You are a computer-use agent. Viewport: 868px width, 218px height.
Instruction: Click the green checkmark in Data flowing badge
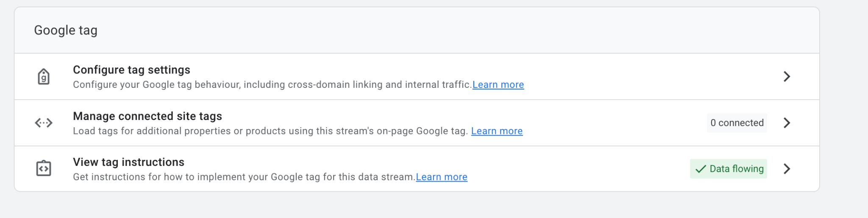(701, 169)
